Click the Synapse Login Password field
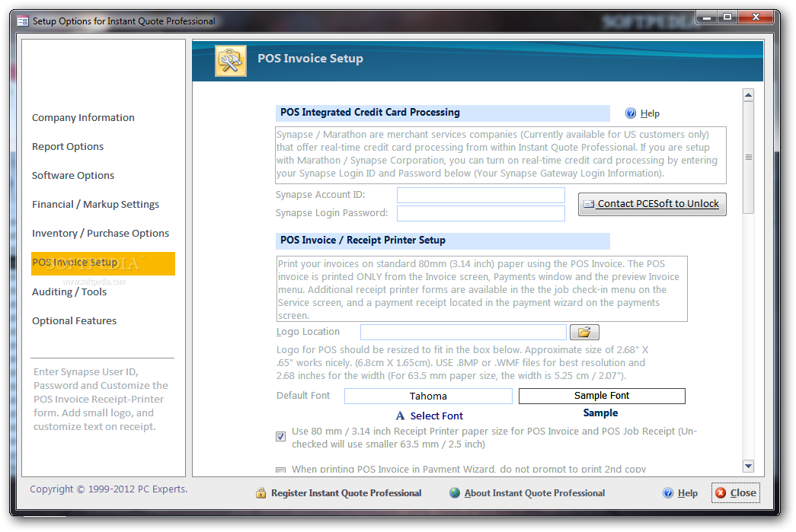 click(481, 214)
